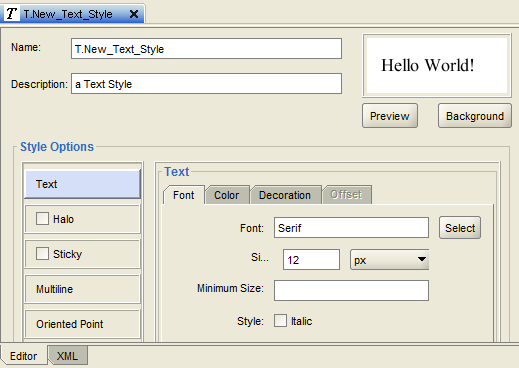The height and width of the screenshot is (368, 519).
Task: Click the Hello World preview area
Action: (x=437, y=65)
